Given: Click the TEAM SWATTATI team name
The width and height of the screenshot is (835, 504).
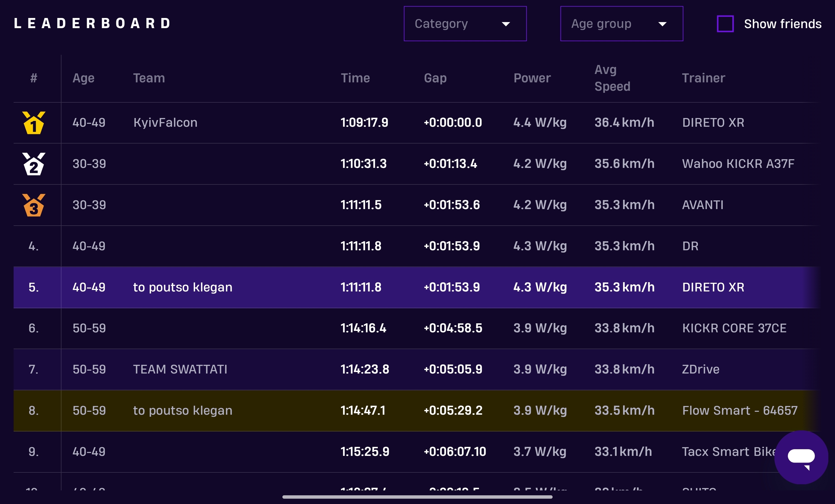Looking at the screenshot, I should point(180,369).
